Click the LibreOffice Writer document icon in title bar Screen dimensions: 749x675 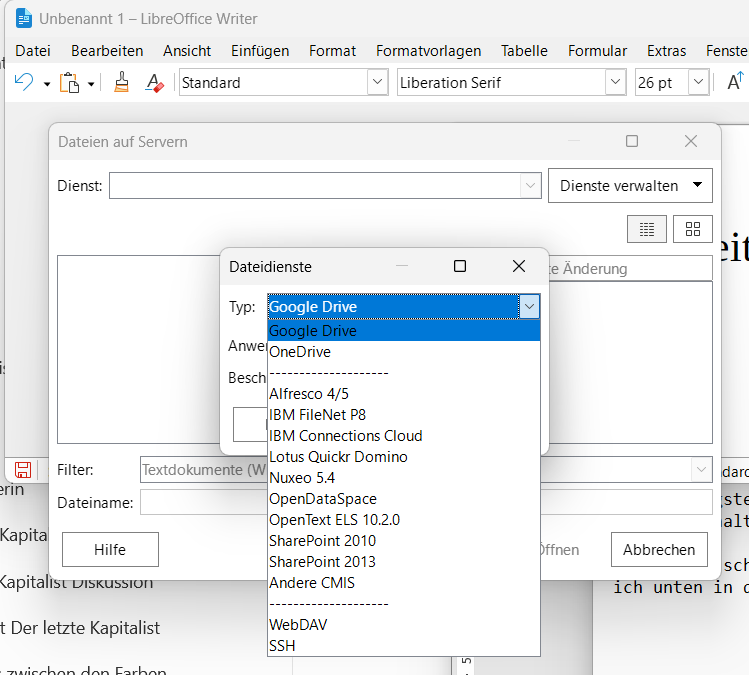[x=23, y=19]
